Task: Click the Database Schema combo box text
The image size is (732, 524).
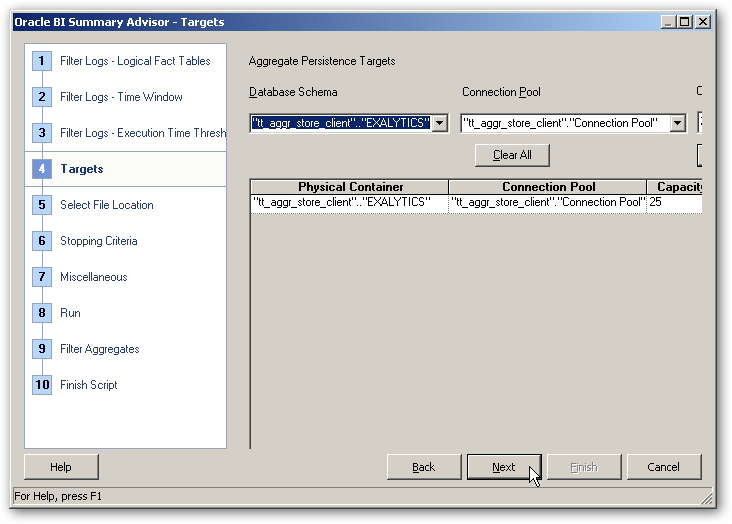Action: pyautogui.click(x=341, y=123)
